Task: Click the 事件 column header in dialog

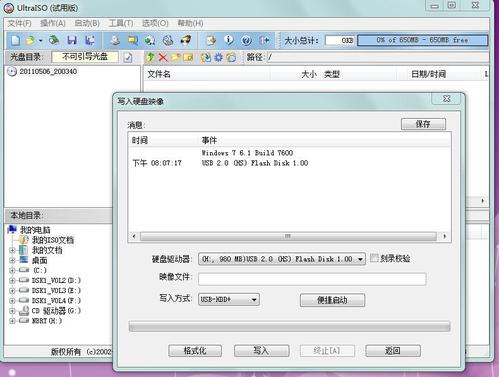Action: point(209,140)
